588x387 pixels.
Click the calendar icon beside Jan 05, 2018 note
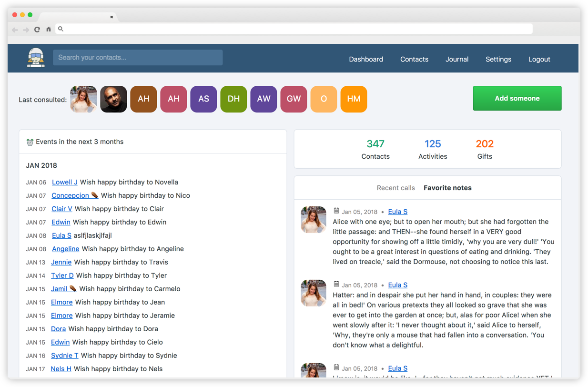point(337,211)
